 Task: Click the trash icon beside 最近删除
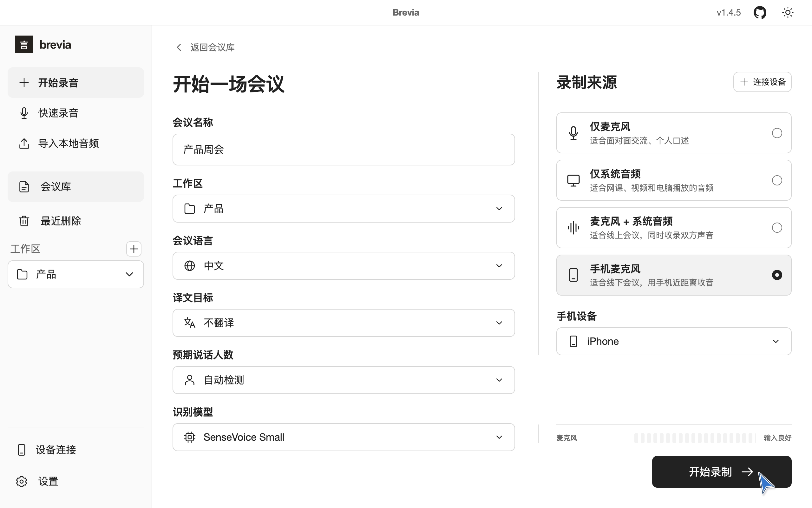point(24,221)
